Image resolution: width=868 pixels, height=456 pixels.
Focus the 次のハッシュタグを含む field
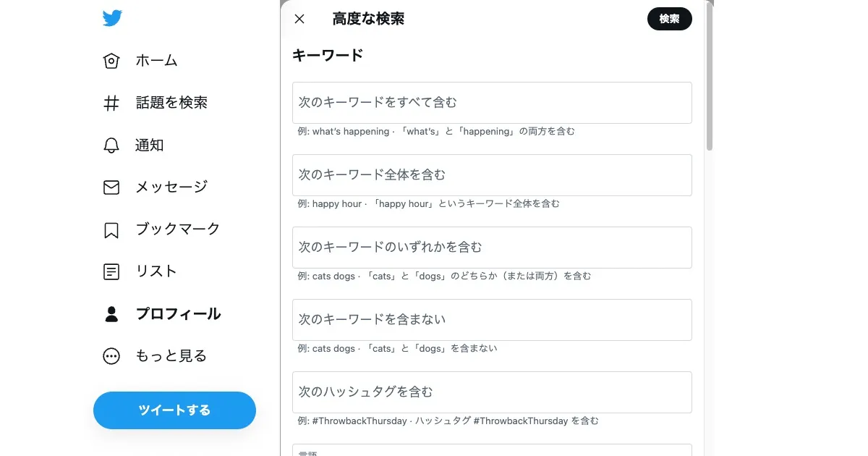(x=492, y=392)
